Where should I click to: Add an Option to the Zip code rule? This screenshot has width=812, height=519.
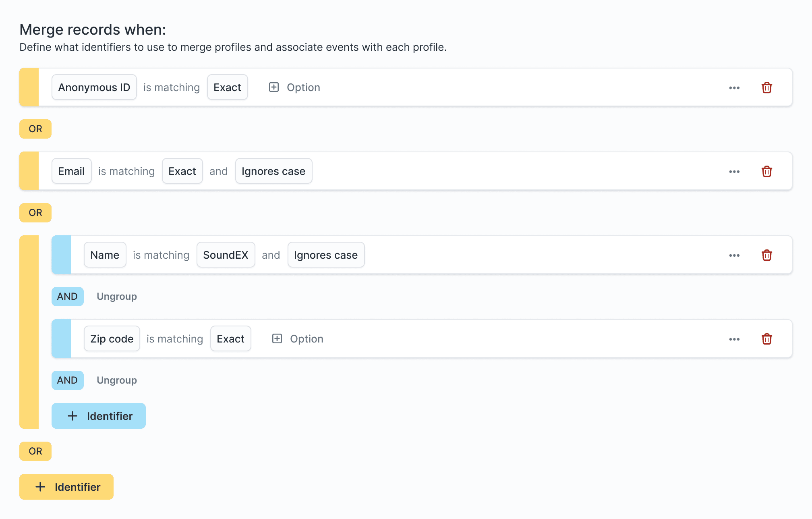[x=297, y=338]
